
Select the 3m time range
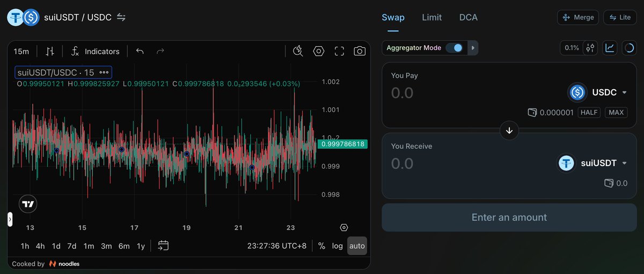point(106,246)
